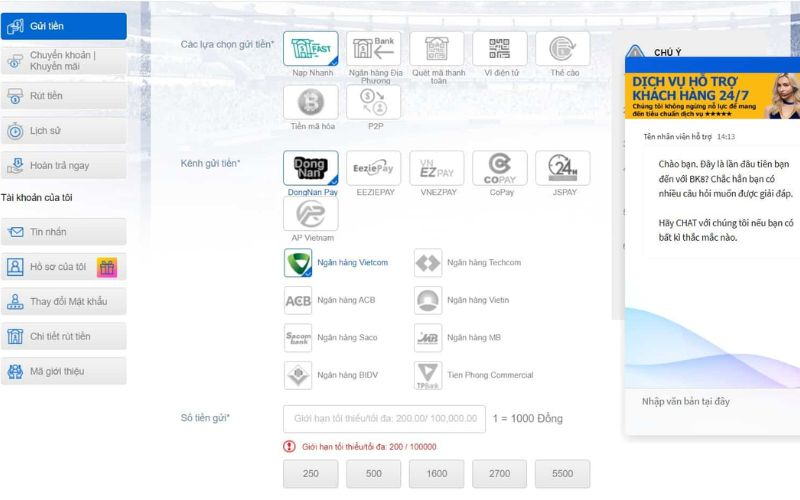Select the AP Vietnam payment channel
This screenshot has width=800, height=500.
coord(310,215)
